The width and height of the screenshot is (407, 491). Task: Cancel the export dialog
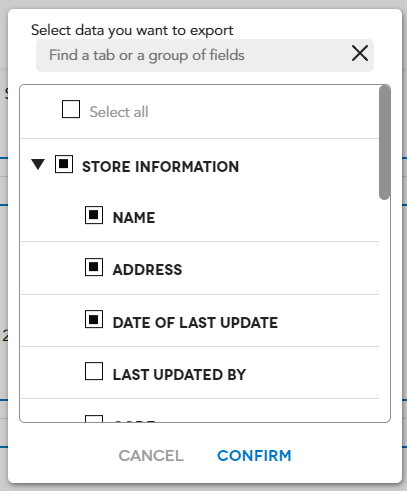tap(151, 456)
